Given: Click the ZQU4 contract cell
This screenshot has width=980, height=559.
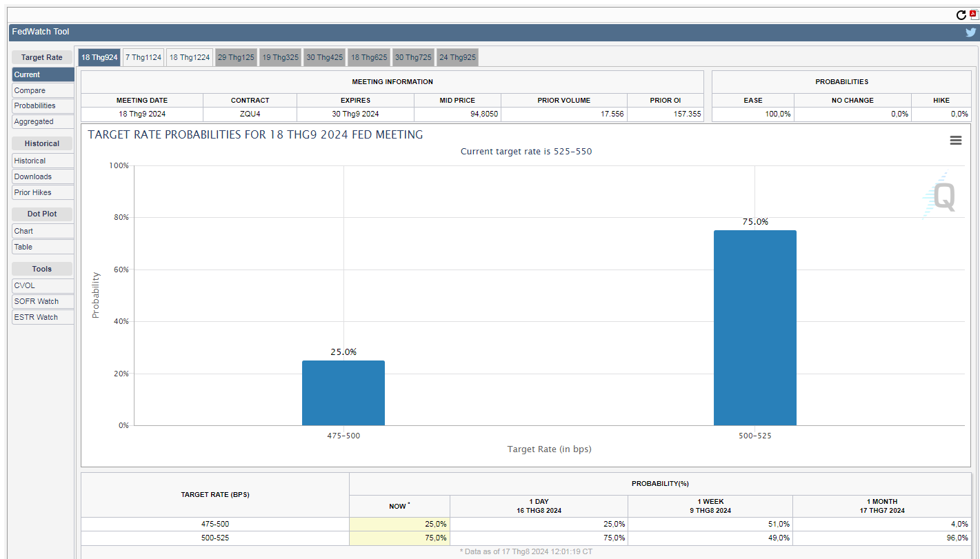Looking at the screenshot, I should 250,114.
